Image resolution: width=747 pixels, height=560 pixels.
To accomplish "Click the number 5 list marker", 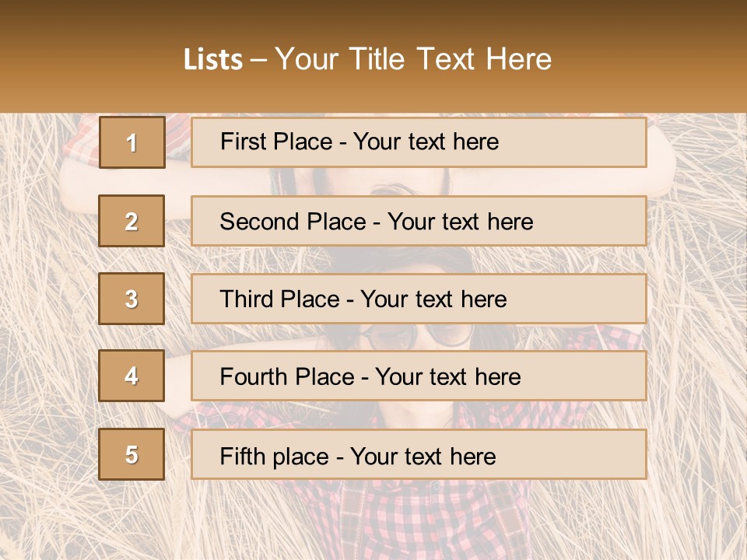I will (x=132, y=454).
